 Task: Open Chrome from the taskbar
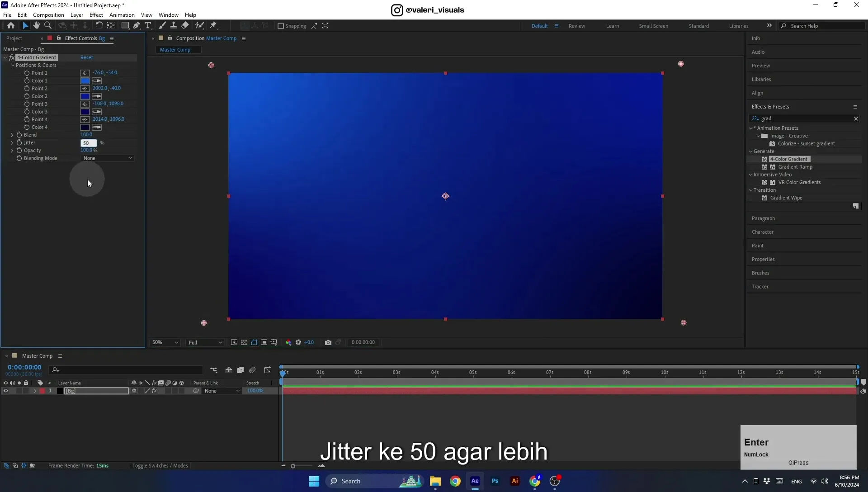455,481
